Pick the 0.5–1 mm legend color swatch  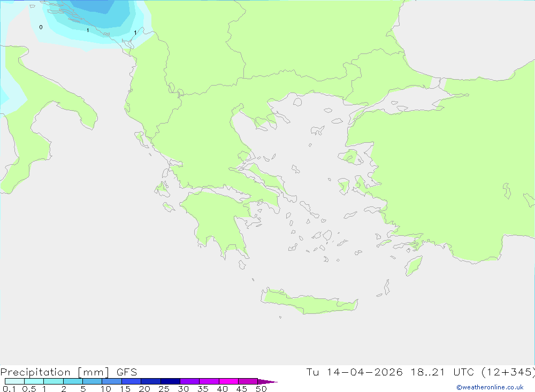pyautogui.click(x=34, y=381)
